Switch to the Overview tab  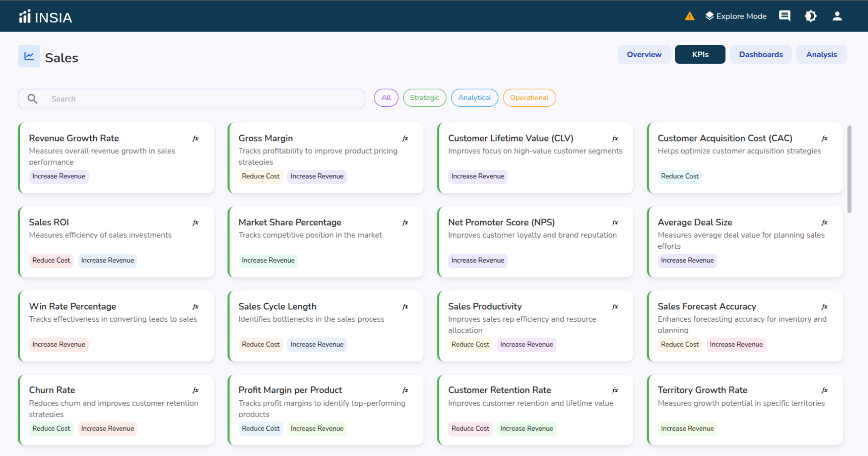point(644,54)
